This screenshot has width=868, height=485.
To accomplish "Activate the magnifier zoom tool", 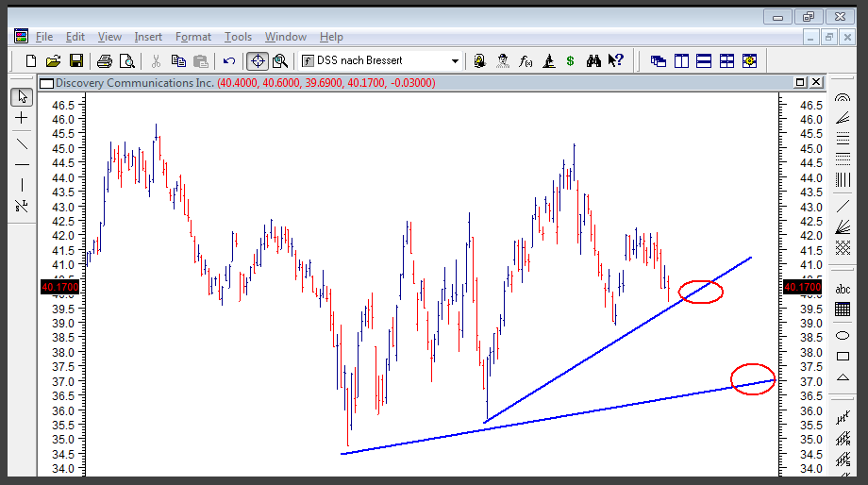I will (x=280, y=61).
